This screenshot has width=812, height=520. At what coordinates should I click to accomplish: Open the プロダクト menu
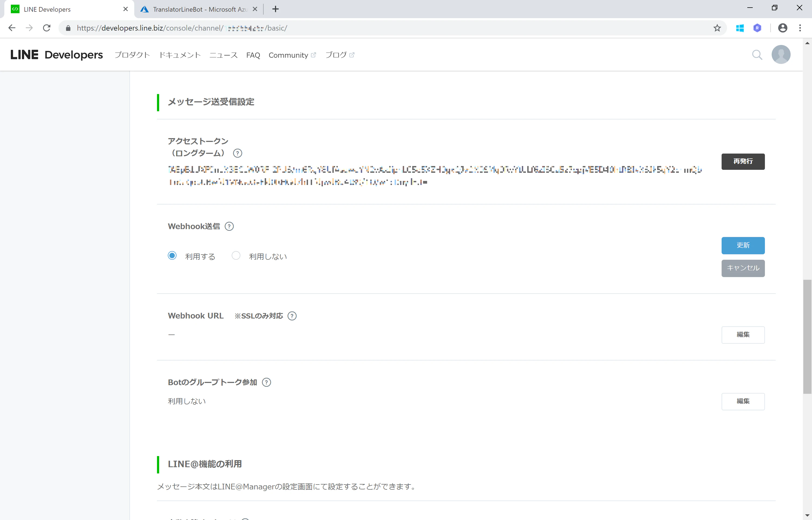click(x=132, y=55)
